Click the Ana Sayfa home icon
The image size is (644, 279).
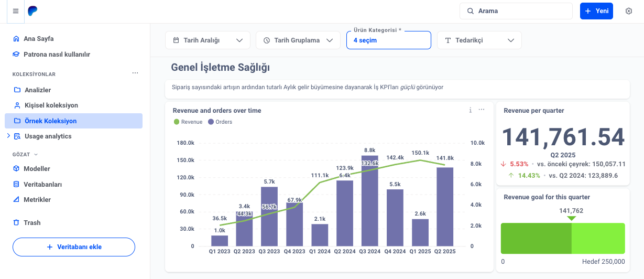click(x=16, y=39)
